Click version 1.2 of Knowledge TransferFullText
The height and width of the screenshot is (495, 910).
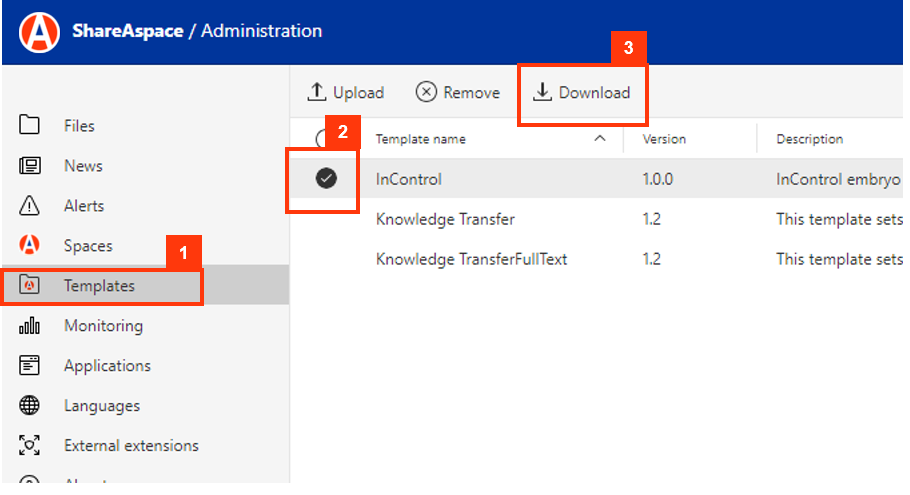(651, 259)
